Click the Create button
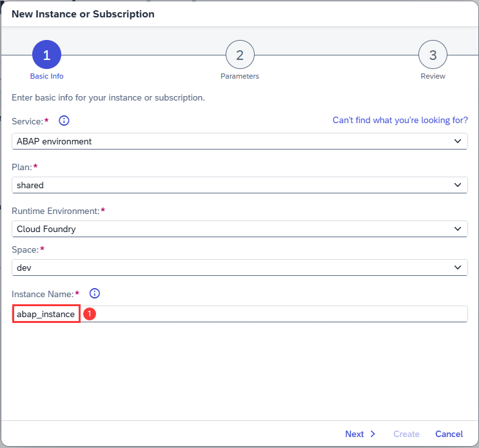Viewport: 479px width, 448px height. (406, 434)
